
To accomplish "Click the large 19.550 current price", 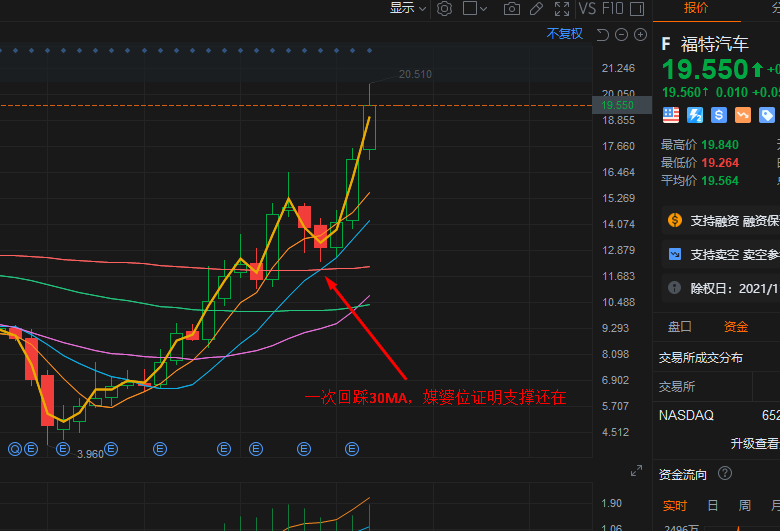I will tap(705, 69).
